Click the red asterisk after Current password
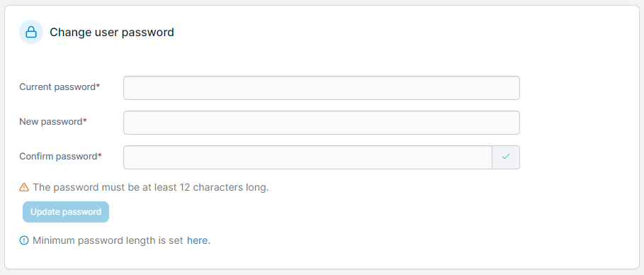644x275 pixels. click(98, 86)
